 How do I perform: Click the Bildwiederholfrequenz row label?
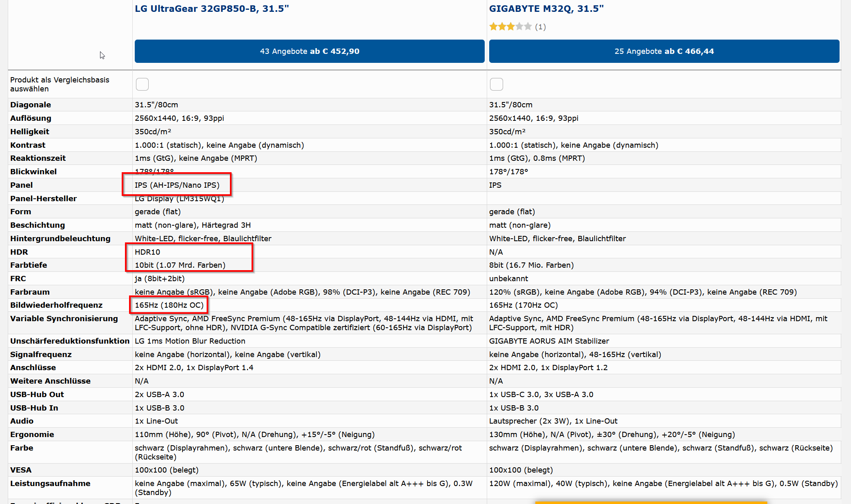56,305
